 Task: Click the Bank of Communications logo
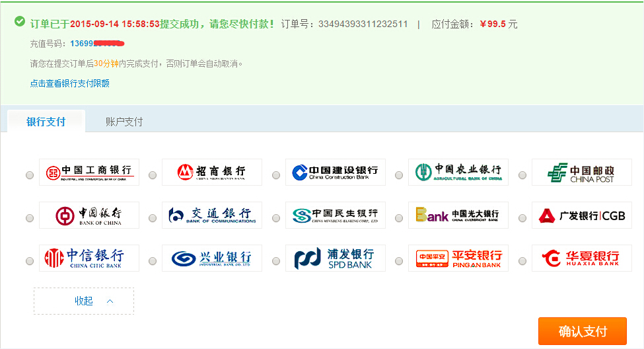pyautogui.click(x=212, y=215)
